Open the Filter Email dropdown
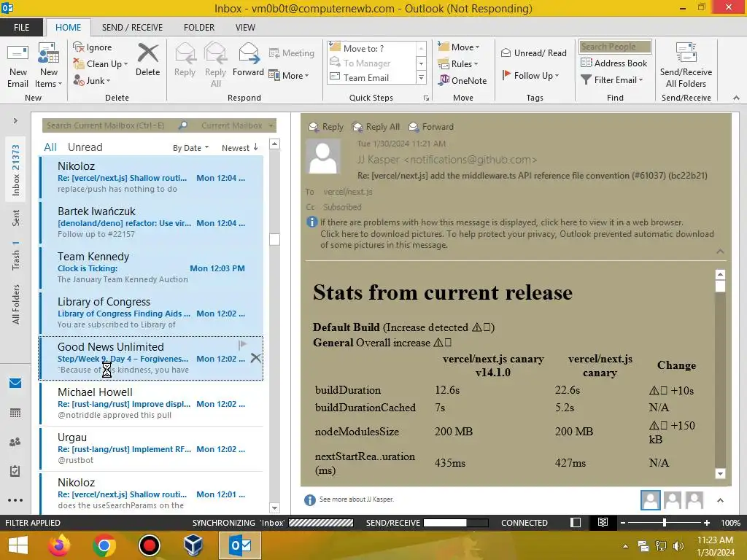 [x=612, y=80]
